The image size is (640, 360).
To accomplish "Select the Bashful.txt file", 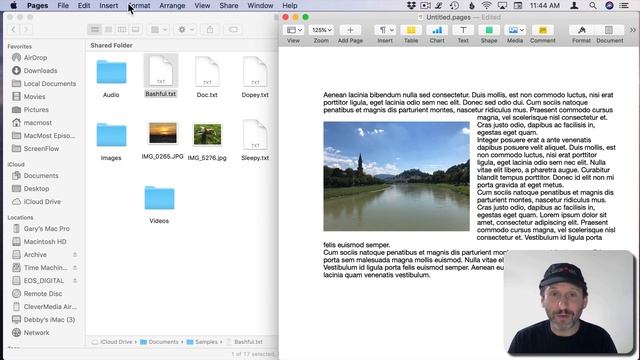I will pyautogui.click(x=161, y=76).
